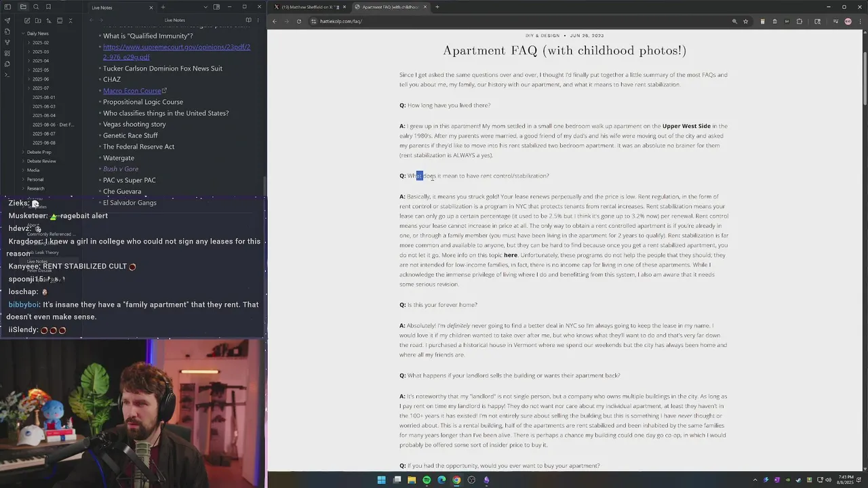The width and height of the screenshot is (868, 488).
Task: Follow the bold 'here' link in FAQ answer
Action: (x=511, y=256)
